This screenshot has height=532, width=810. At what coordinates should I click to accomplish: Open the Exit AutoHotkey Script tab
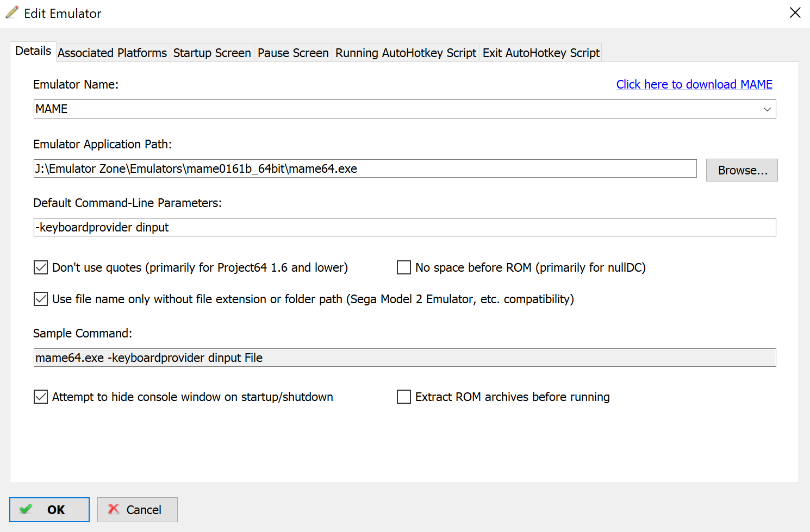pyautogui.click(x=541, y=53)
